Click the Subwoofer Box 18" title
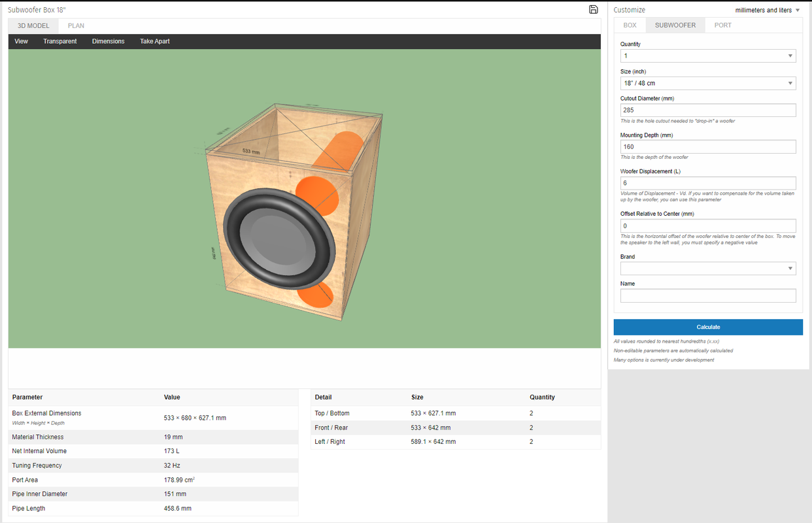This screenshot has height=523, width=812. click(37, 10)
